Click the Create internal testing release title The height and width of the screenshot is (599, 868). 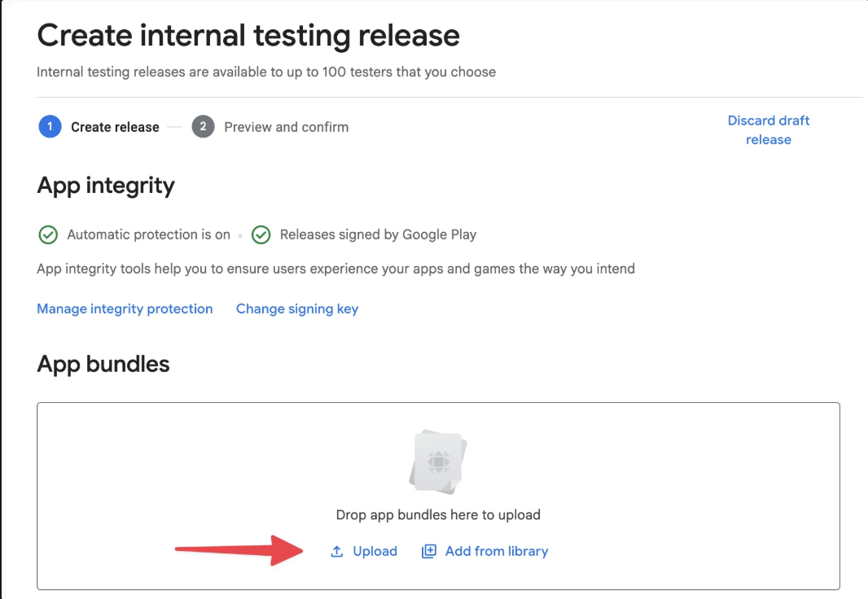tap(248, 36)
